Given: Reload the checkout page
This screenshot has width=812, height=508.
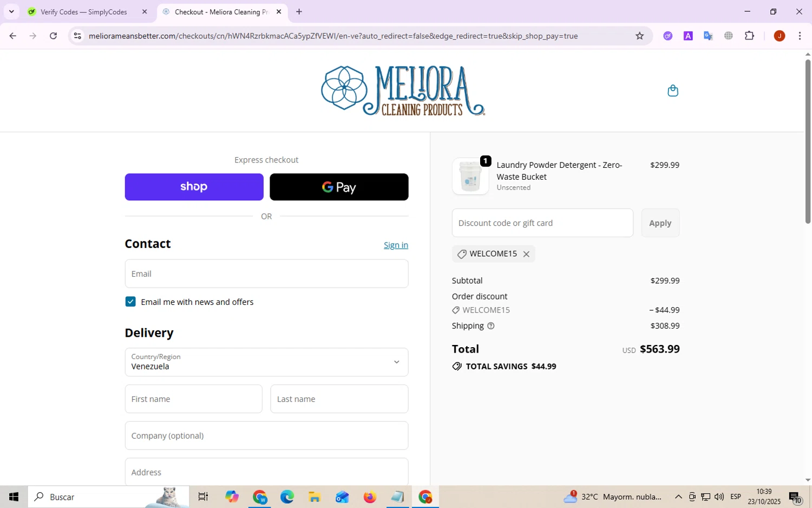Looking at the screenshot, I should click(53, 36).
